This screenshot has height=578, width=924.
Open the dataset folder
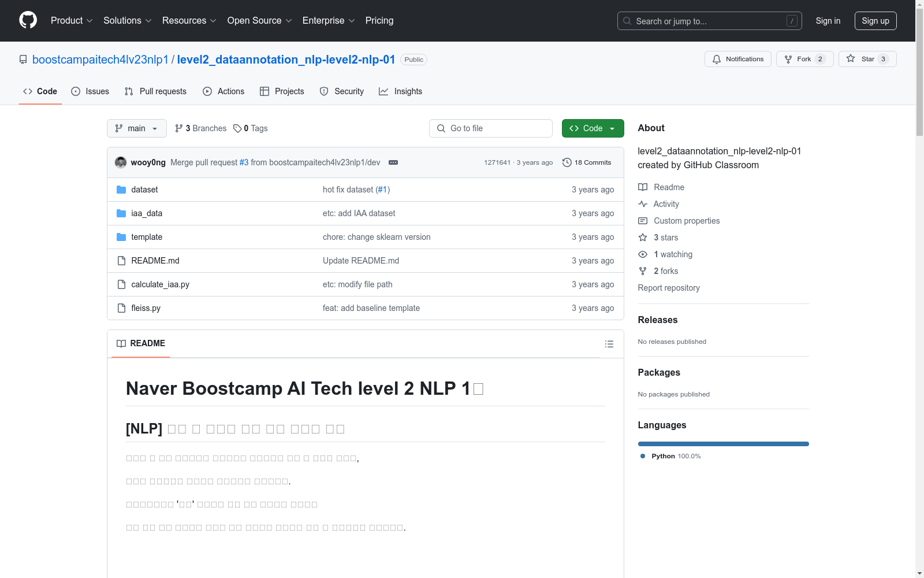(x=144, y=190)
